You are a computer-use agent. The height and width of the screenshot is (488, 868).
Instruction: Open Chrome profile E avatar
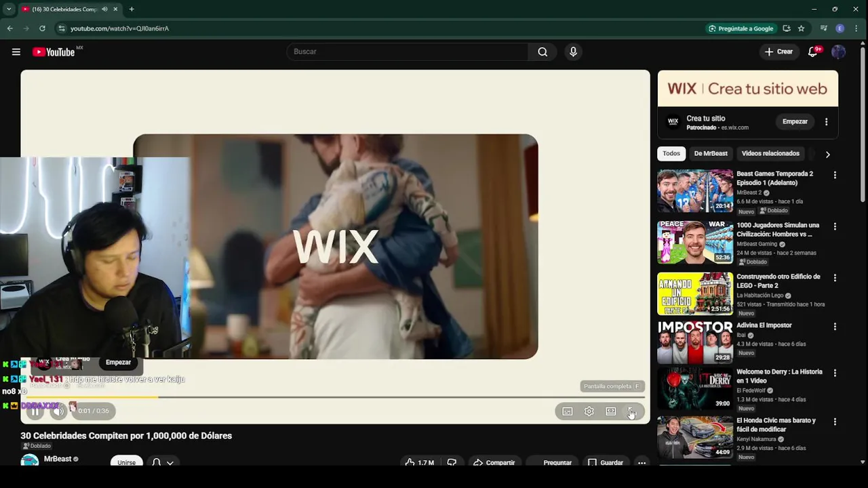click(840, 28)
